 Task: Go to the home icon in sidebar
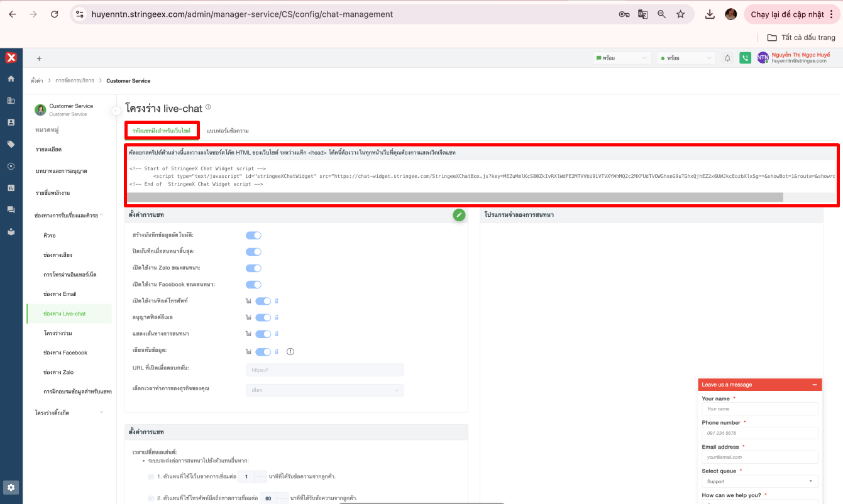(x=11, y=79)
